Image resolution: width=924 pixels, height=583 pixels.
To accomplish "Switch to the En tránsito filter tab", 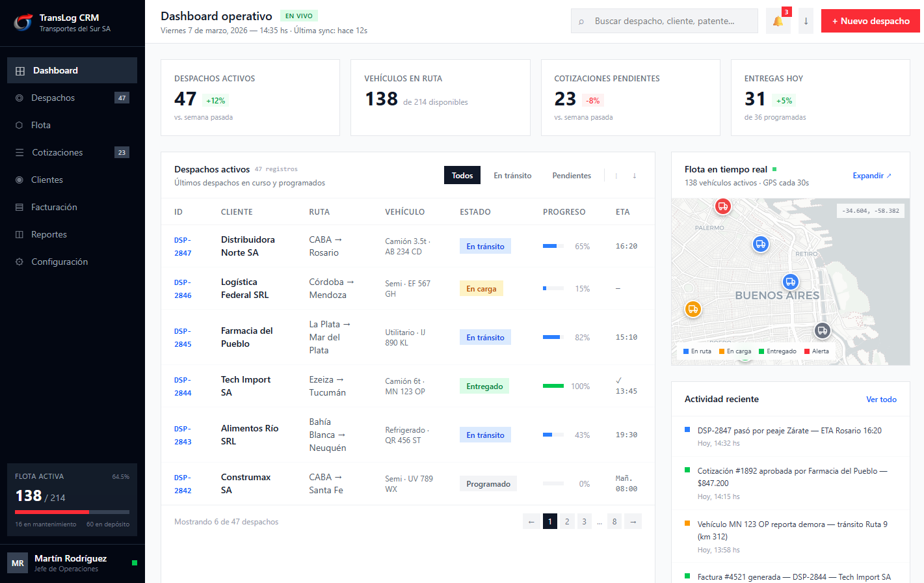I will (512, 175).
